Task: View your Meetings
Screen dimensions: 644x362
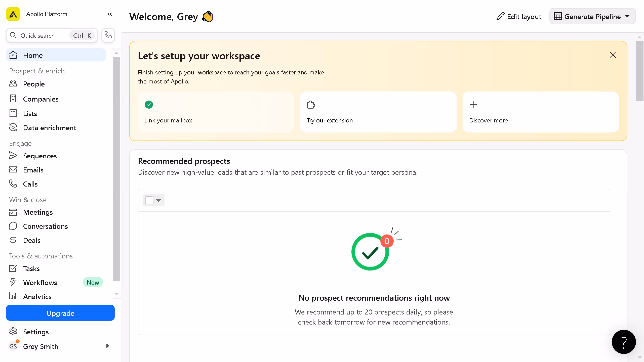Action: click(38, 212)
